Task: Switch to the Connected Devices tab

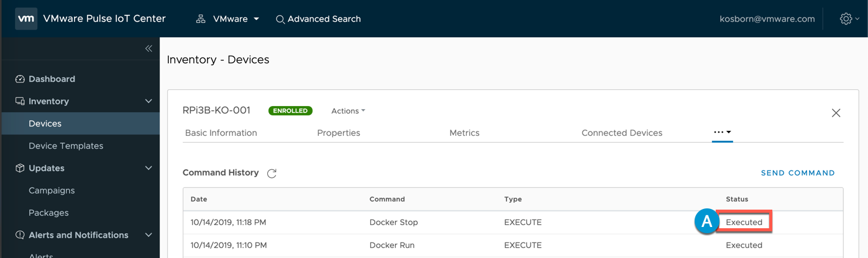Action: (x=622, y=133)
